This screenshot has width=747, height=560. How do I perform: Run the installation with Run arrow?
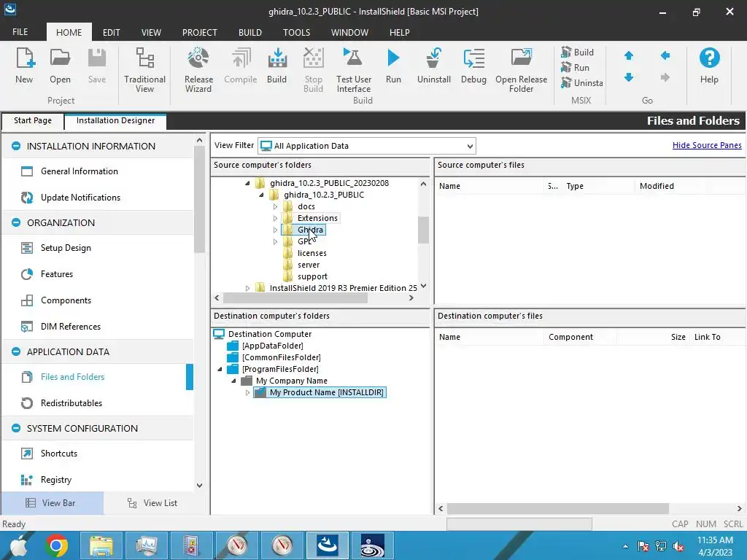393,66
